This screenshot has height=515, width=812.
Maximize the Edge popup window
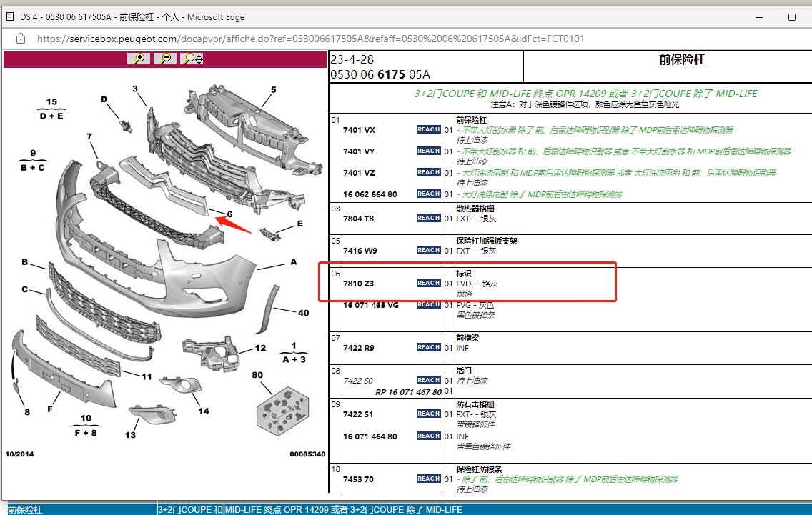point(792,17)
